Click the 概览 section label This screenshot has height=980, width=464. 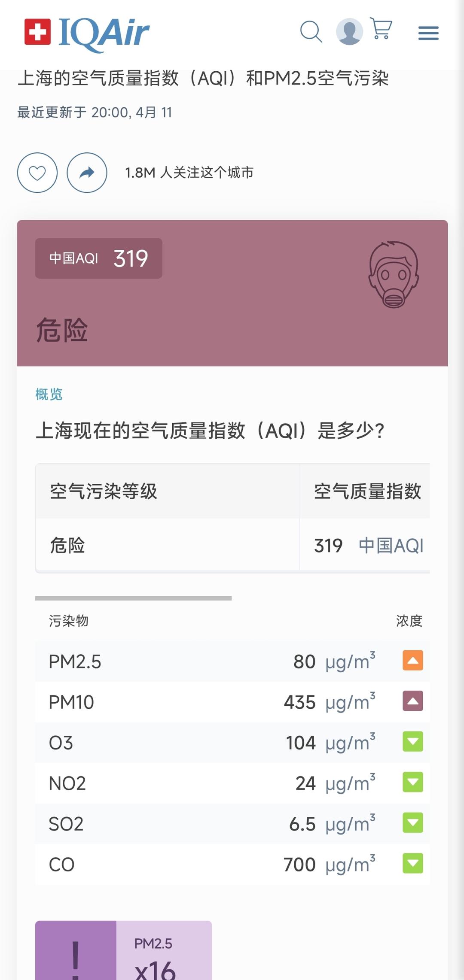point(49,394)
